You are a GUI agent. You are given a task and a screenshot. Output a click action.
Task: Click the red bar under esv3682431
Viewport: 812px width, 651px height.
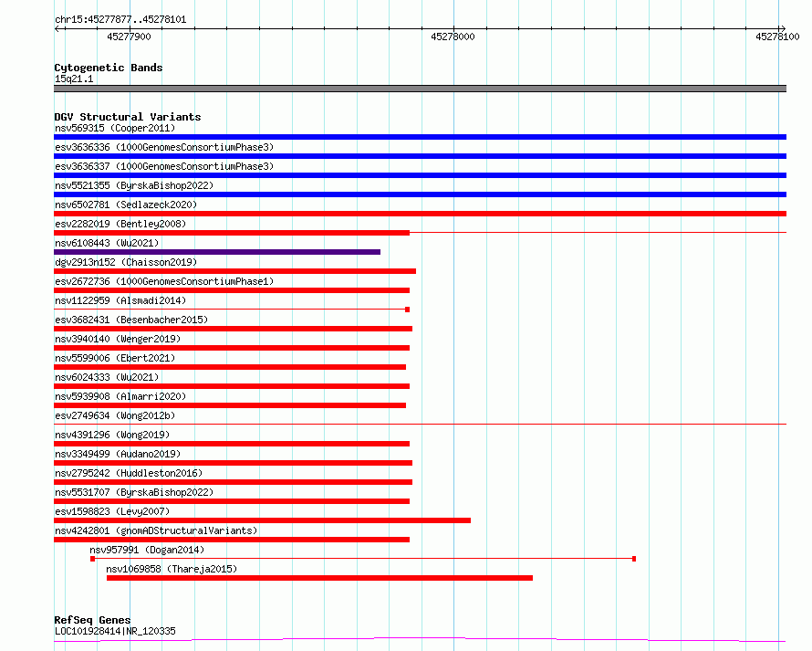[233, 329]
